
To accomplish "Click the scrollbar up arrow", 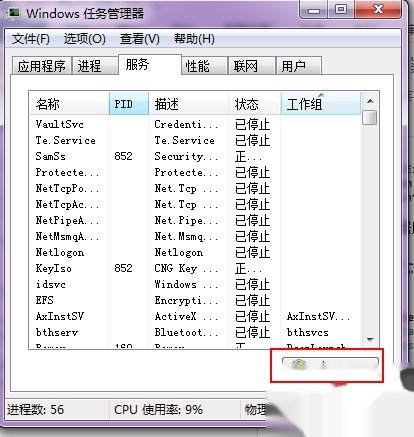I will point(370,101).
